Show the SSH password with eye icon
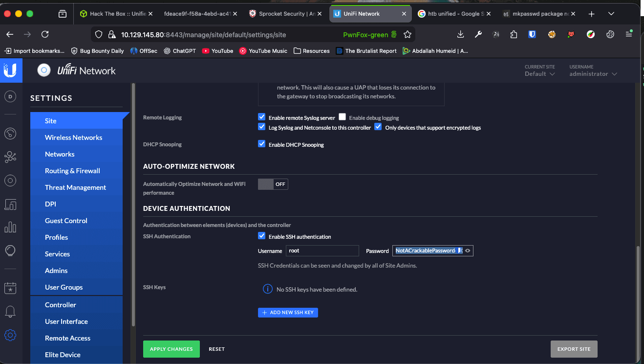 tap(468, 251)
